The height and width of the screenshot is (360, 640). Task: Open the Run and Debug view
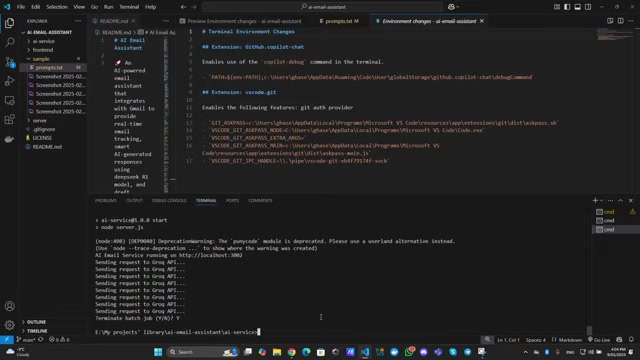coord(9,81)
